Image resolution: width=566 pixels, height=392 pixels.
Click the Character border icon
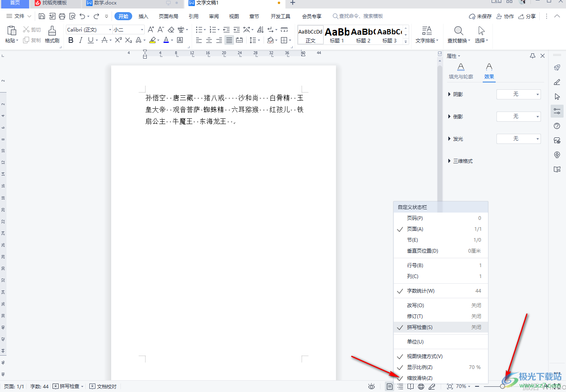pos(180,40)
